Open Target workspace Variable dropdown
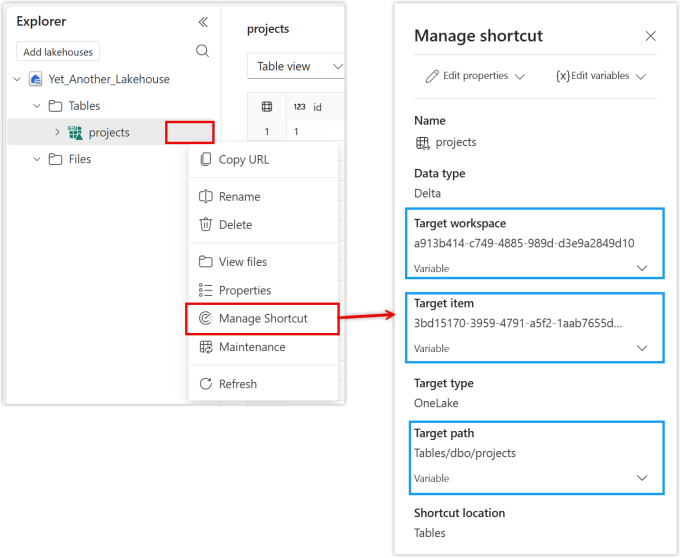This screenshot has height=558, width=680. click(642, 268)
